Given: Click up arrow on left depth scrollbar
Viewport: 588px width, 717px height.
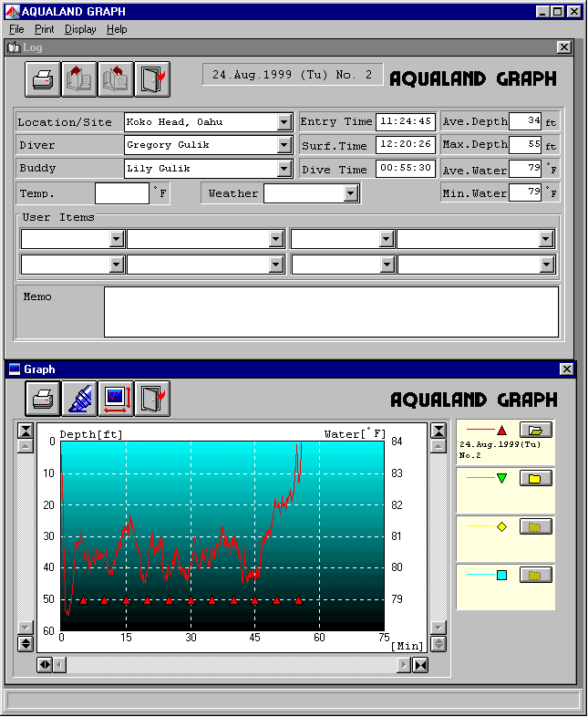Looking at the screenshot, I should point(26,446).
